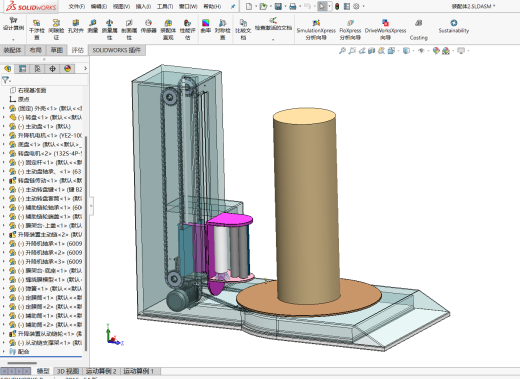The height and width of the screenshot is (379, 520).
Task: Open the Hole Alignment (孔对齐) tool
Action: coord(76,26)
